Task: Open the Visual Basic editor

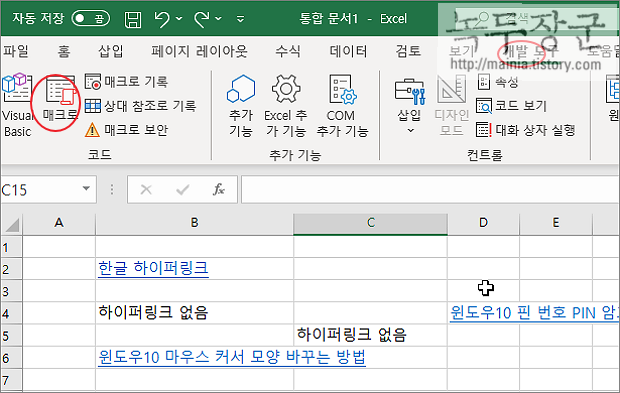Action: (17, 105)
